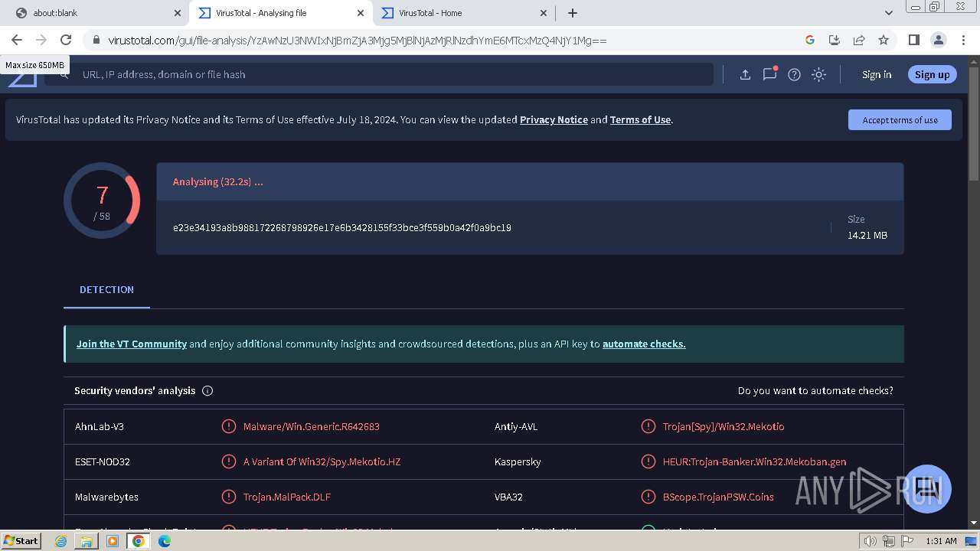This screenshot has width=980, height=551.
Task: Click the Google icon in address bar
Action: point(810,40)
